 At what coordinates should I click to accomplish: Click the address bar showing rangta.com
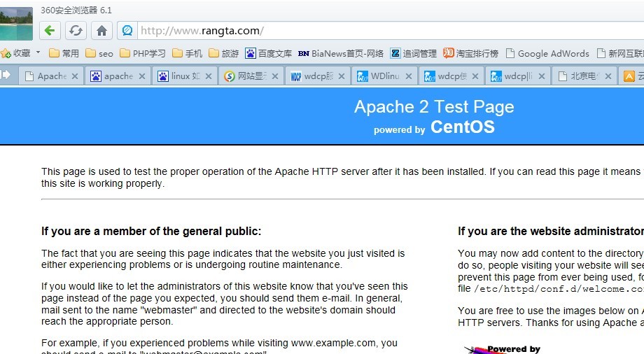(390, 31)
